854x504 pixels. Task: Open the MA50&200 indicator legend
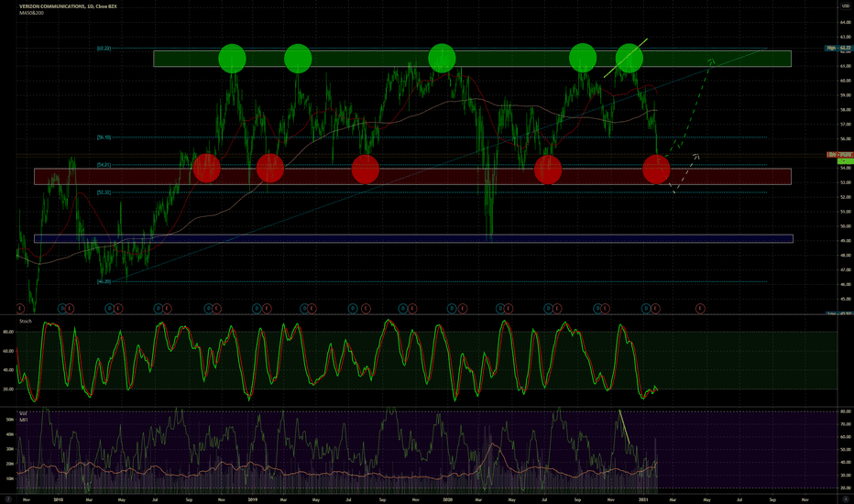click(x=31, y=12)
